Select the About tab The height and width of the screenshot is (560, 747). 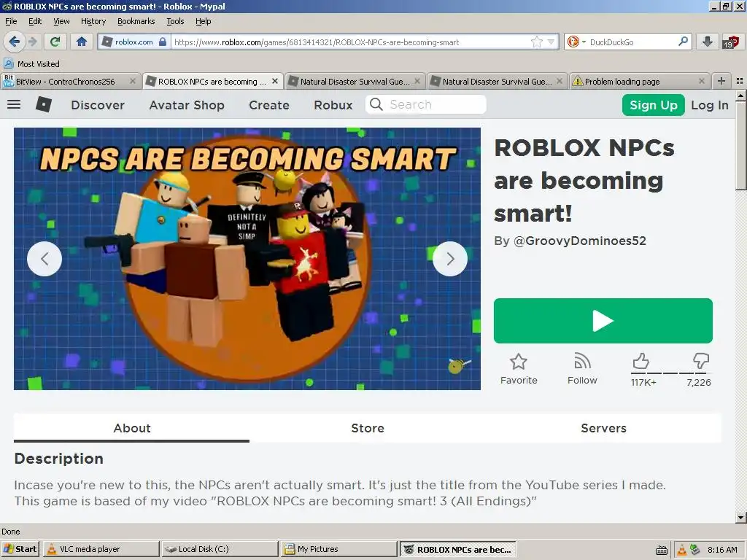point(131,428)
